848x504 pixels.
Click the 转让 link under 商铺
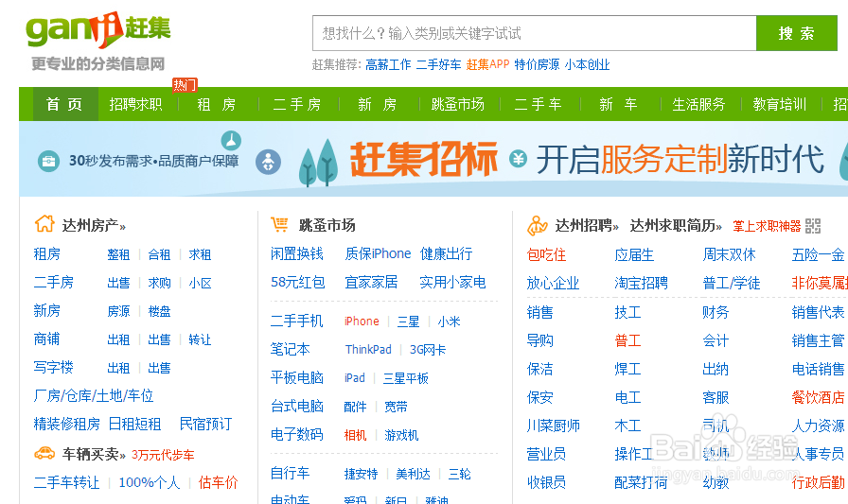[x=200, y=339]
